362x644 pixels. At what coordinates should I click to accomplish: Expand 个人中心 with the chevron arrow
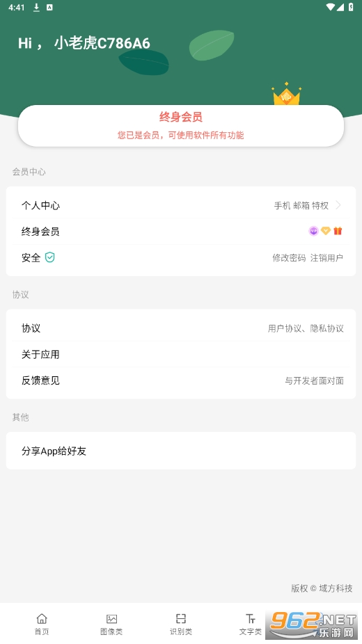pos(338,205)
